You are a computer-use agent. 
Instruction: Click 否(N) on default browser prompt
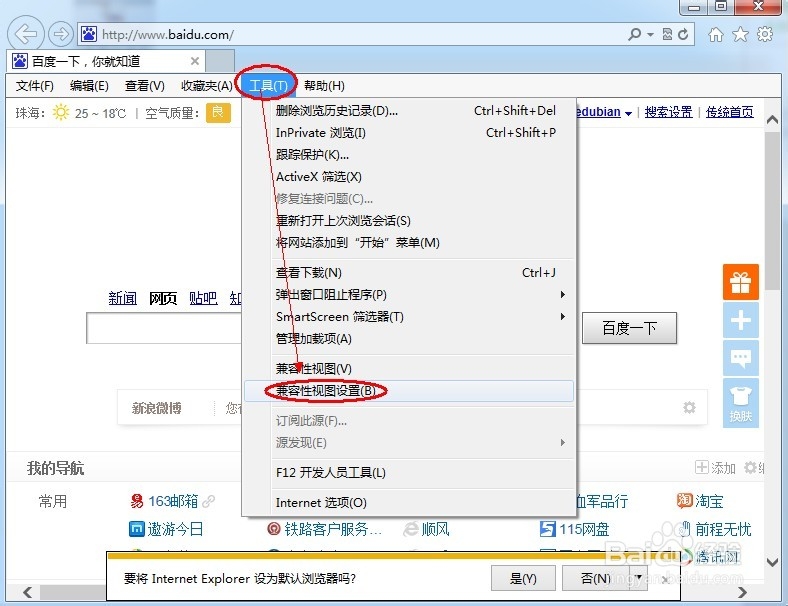pyautogui.click(x=597, y=578)
